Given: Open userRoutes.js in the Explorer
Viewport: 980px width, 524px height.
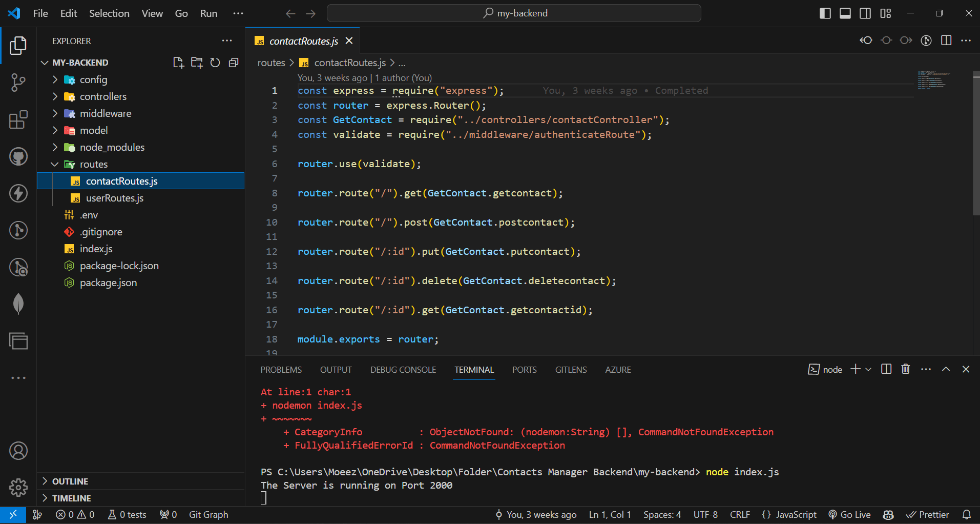Looking at the screenshot, I should (114, 198).
